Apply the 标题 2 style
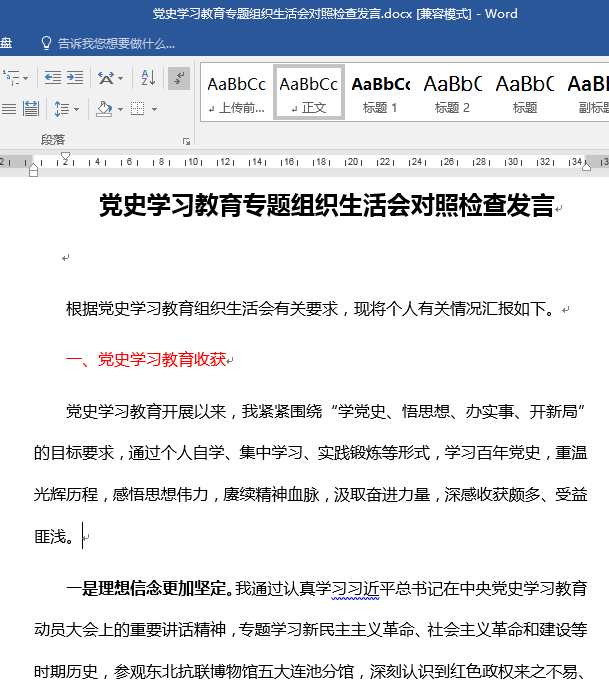The width and height of the screenshot is (609, 690). click(x=453, y=93)
